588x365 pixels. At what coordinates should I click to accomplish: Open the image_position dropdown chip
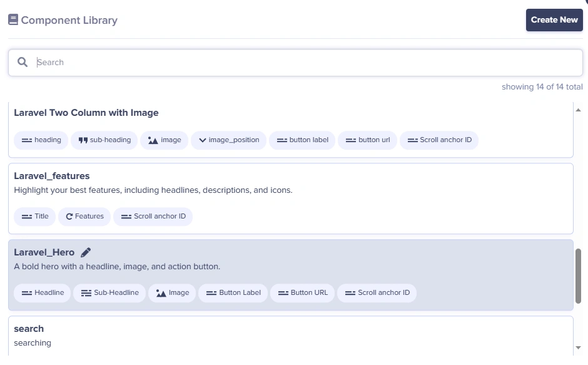(x=229, y=140)
